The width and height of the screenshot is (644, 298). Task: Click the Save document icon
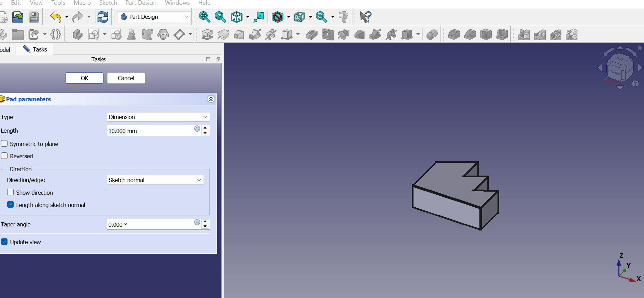pyautogui.click(x=33, y=17)
